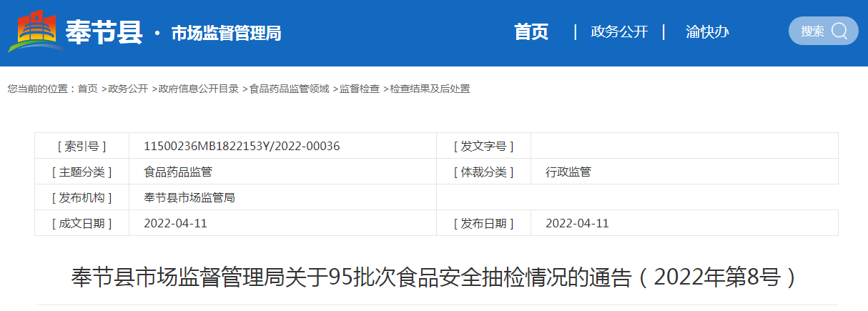The height and width of the screenshot is (311, 868).
Task: Open breadcrumb link 检查结果及后处置
Action: click(x=430, y=89)
